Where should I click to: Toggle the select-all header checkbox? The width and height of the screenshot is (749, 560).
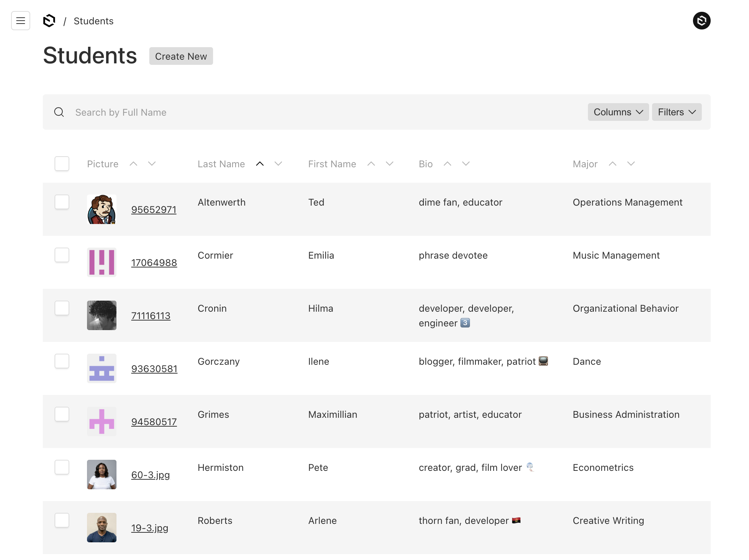[x=62, y=164]
